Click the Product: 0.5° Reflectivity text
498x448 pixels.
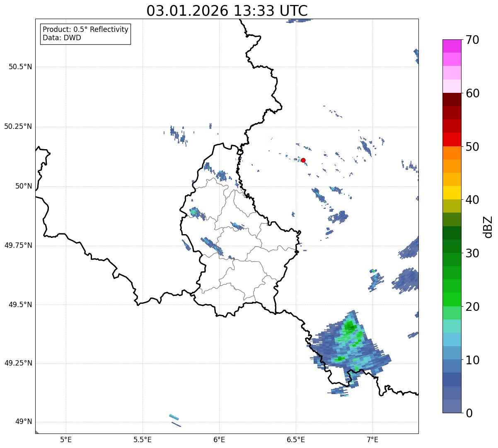(x=85, y=29)
